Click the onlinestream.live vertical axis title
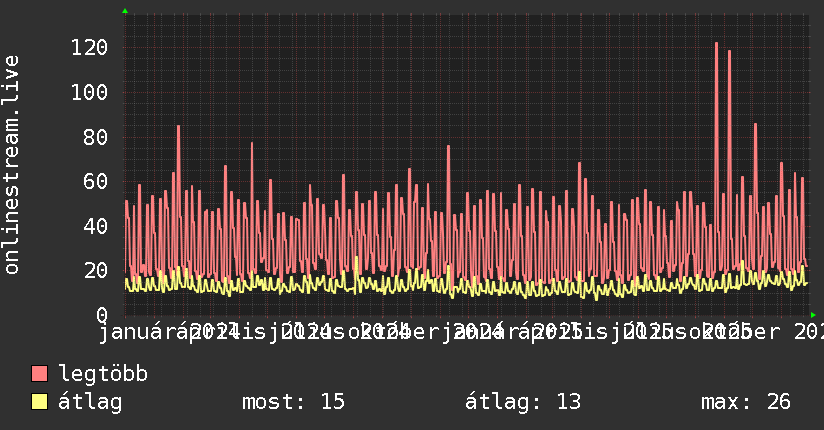This screenshot has height=430, width=824. point(12,165)
